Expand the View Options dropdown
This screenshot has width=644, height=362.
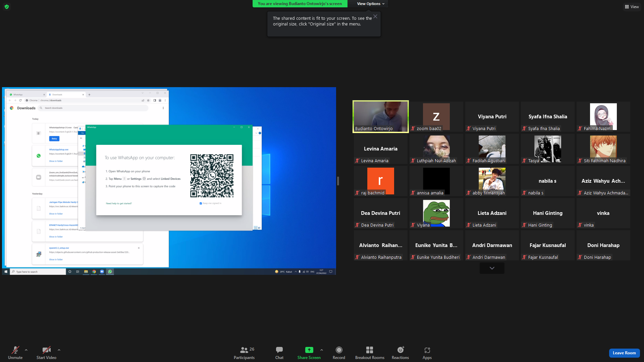371,4
